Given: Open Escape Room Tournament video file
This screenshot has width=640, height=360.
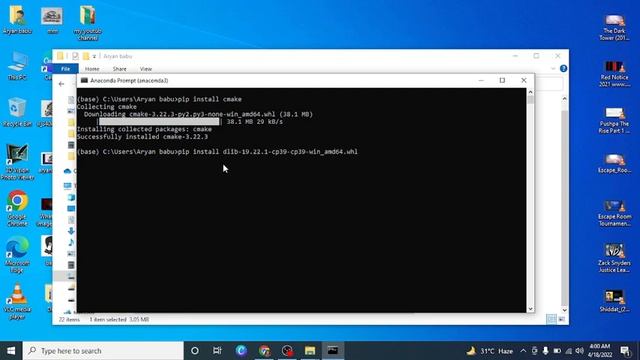Looking at the screenshot, I should (614, 213).
